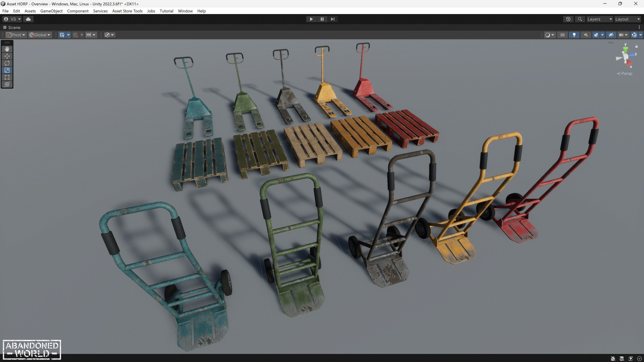The height and width of the screenshot is (362, 644).
Task: Open the Pivot handle position dropdown
Action: click(x=16, y=35)
